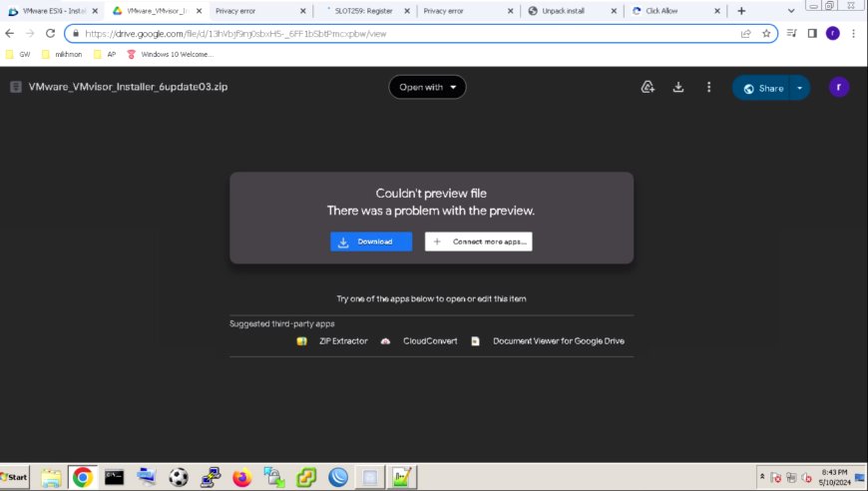The width and height of the screenshot is (868, 491).
Task: Go back with the browser back arrow
Action: tap(9, 34)
